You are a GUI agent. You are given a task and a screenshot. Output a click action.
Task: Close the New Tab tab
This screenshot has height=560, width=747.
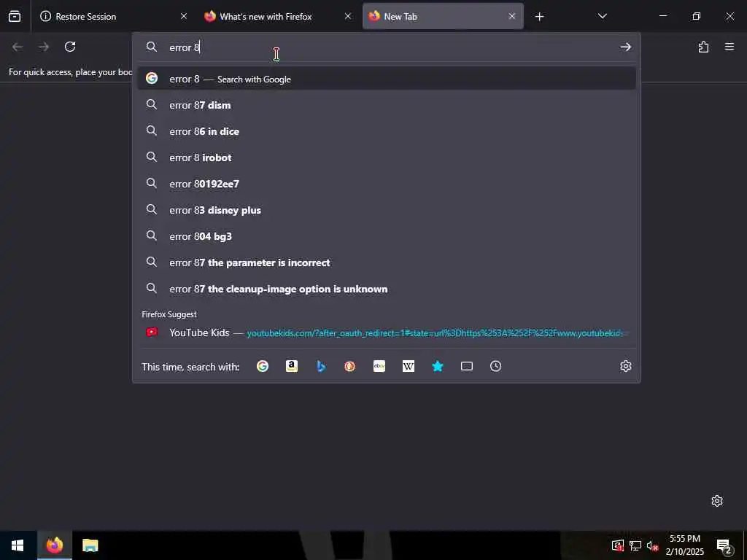[x=511, y=17]
